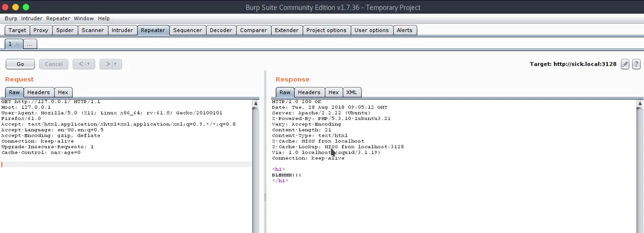Click the 'Accept-Encoding: gzip, deflate' request line
644x233 pixels.
pyautogui.click(x=50, y=136)
